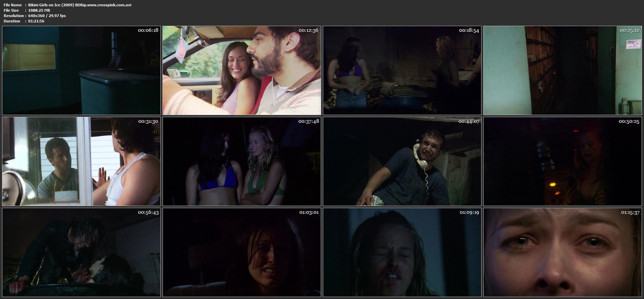Click the 00:56:43 timestamp overlay
This screenshot has width=644, height=299.
(x=148, y=212)
